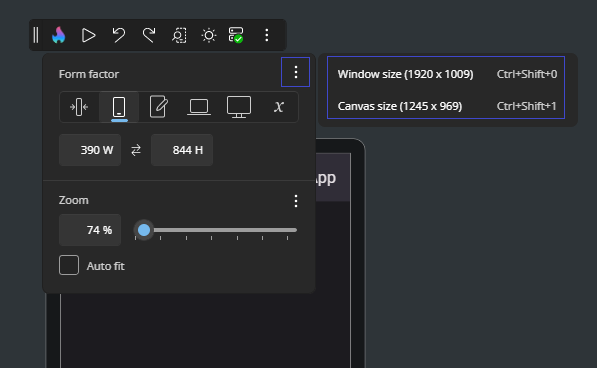This screenshot has width=597, height=368.
Task: Select the custom x form factor
Action: (x=279, y=107)
